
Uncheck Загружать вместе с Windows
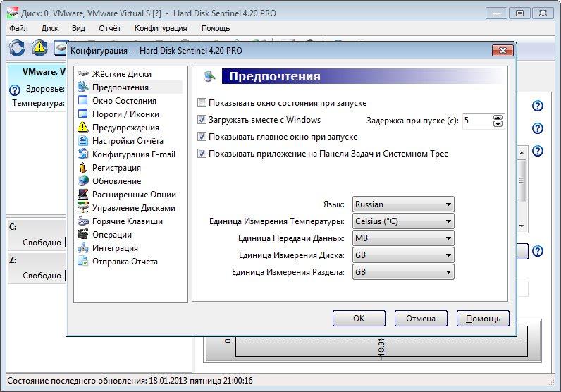[202, 120]
